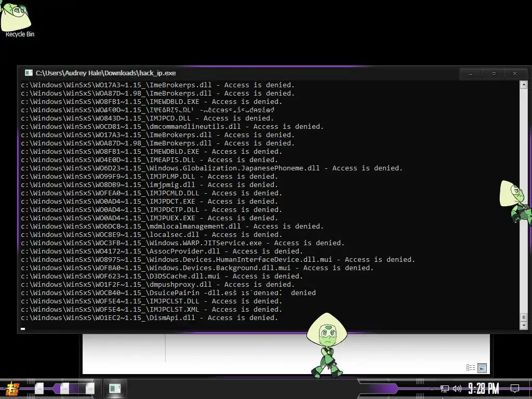Click the D3DSCache.dll.mui output line
This screenshot has width=532, height=399.
(162, 276)
